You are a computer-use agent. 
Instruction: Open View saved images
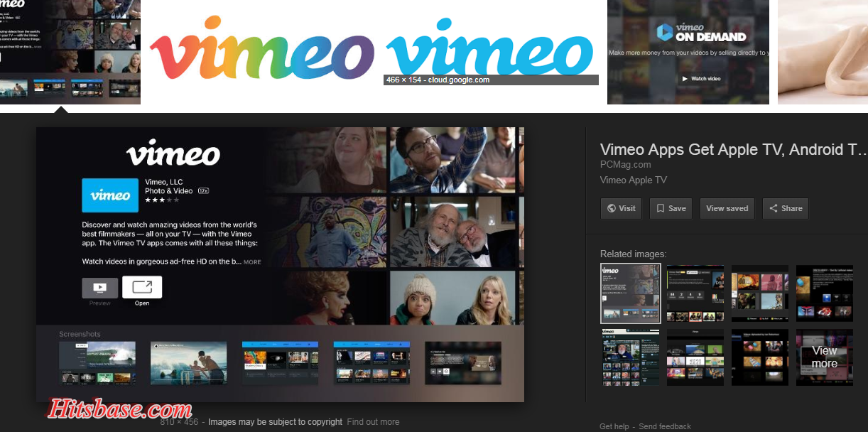(727, 208)
